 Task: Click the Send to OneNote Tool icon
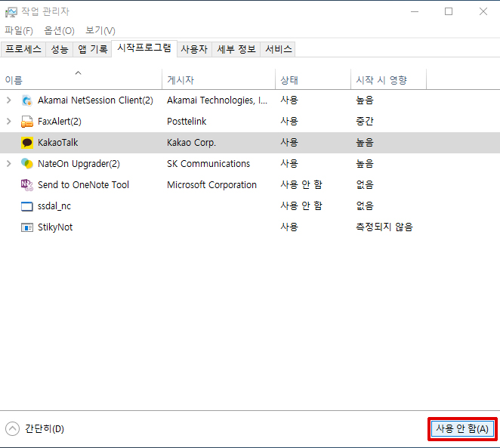click(x=27, y=185)
